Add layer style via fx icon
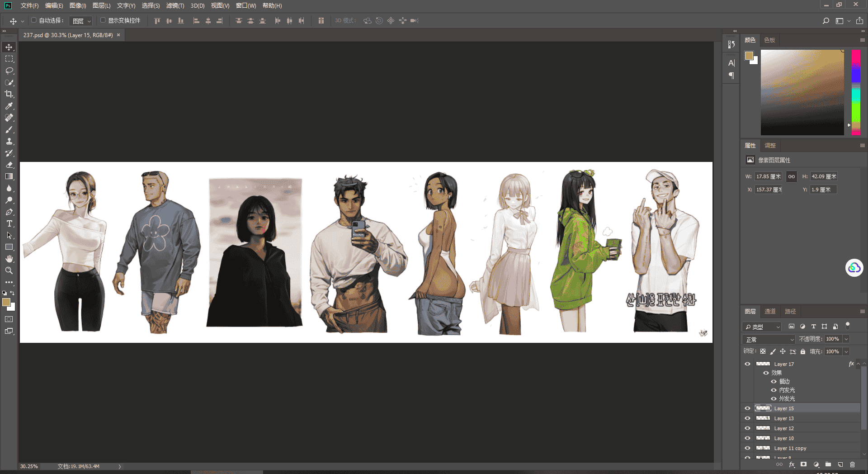Image resolution: width=868 pixels, height=474 pixels. tap(792, 465)
